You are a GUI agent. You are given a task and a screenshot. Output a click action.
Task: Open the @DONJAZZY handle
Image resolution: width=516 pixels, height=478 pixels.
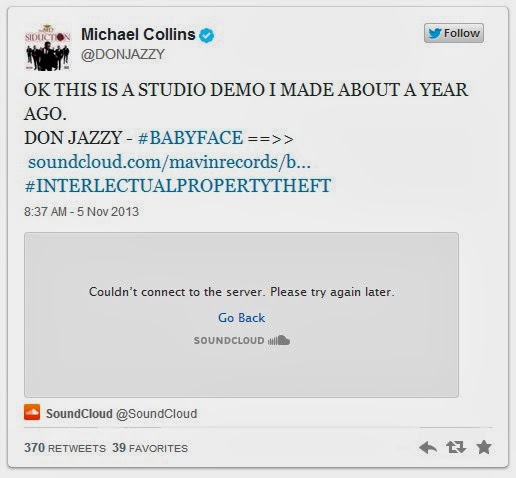coord(123,54)
